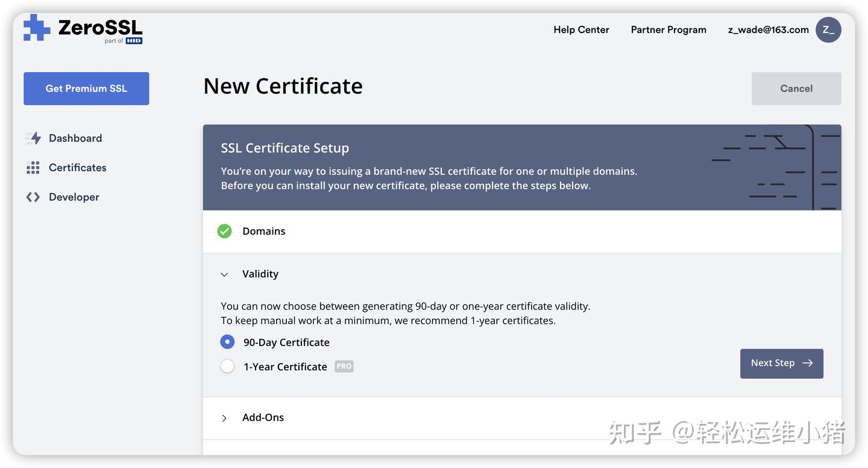Click the green checkmark beside Domains
Viewport: 868px width, 468px height.
coord(224,231)
